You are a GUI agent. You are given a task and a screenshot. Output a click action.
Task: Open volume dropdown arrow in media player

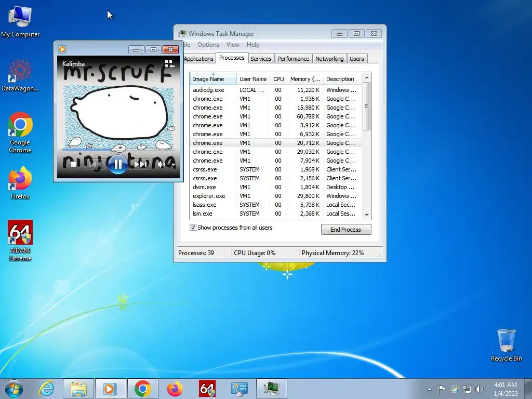173,165
